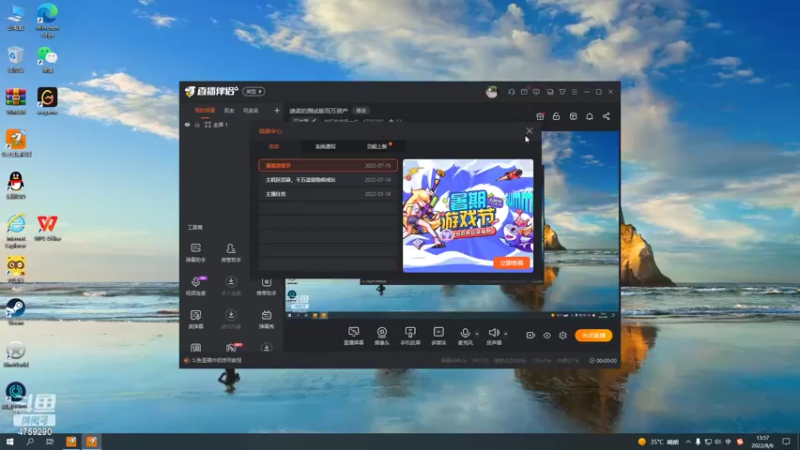Select the 全屏 1 source item
800x450 pixels.
pos(219,124)
